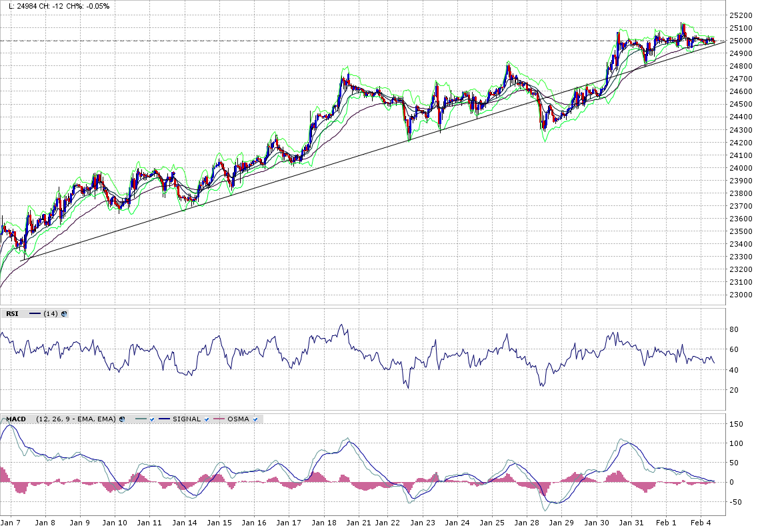The image size is (758, 532).
Task: Click the RSI period value (14)
Action: click(x=51, y=314)
